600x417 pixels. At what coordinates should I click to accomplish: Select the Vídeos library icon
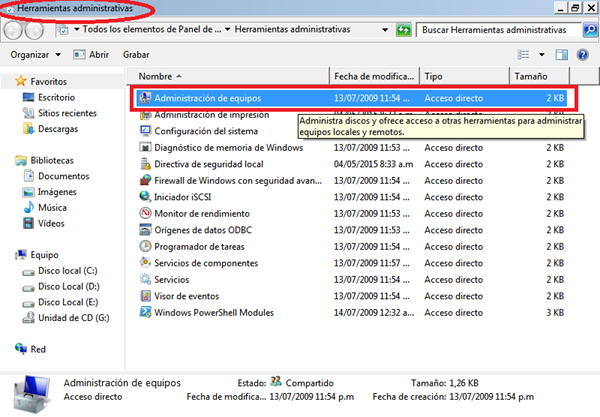tap(28, 223)
